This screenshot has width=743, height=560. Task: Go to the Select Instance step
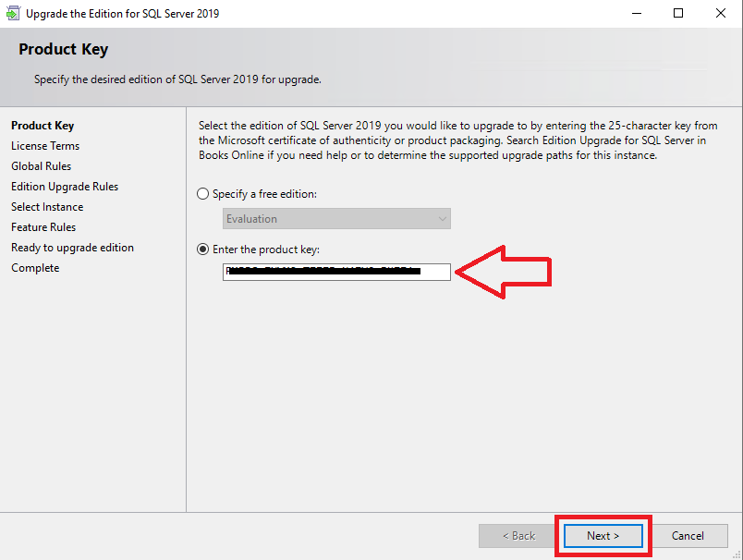47,207
